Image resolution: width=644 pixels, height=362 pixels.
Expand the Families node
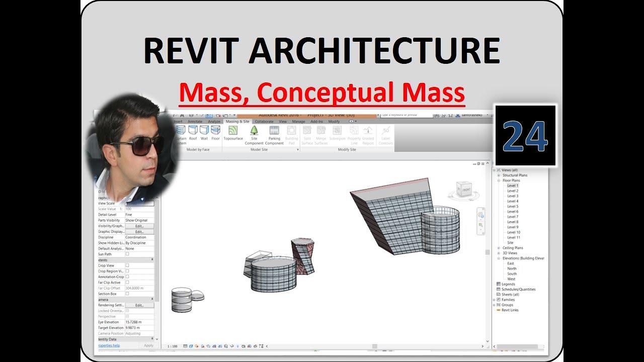click(494, 300)
